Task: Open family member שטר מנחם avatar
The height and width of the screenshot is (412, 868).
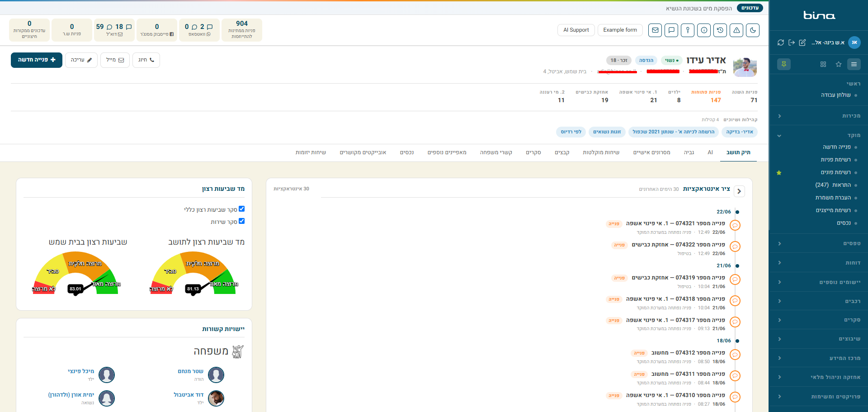Action: (216, 375)
